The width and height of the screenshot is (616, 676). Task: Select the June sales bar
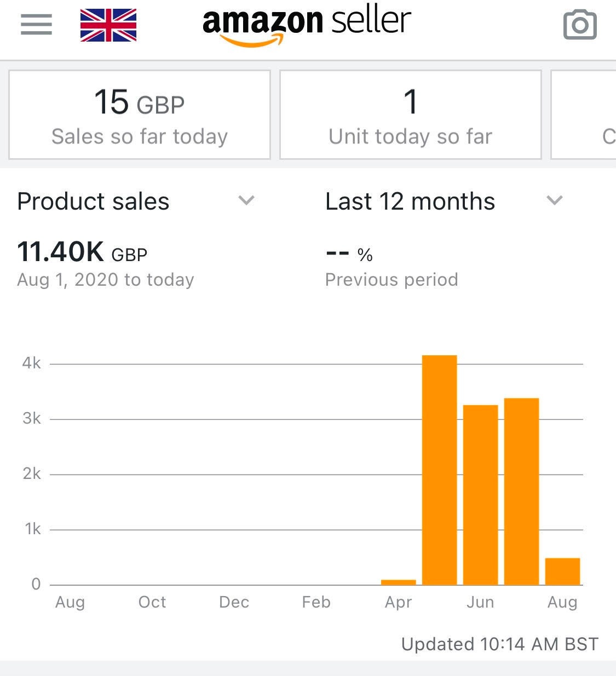480,495
